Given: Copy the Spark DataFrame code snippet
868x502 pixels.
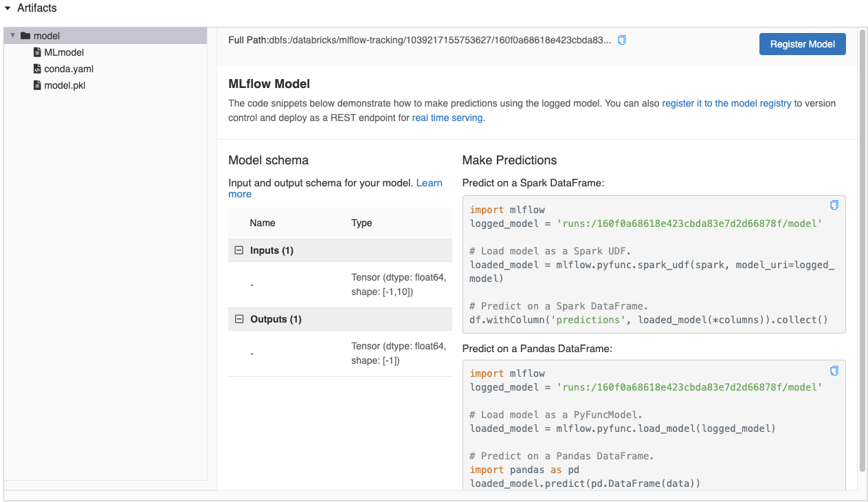Looking at the screenshot, I should coord(834,205).
